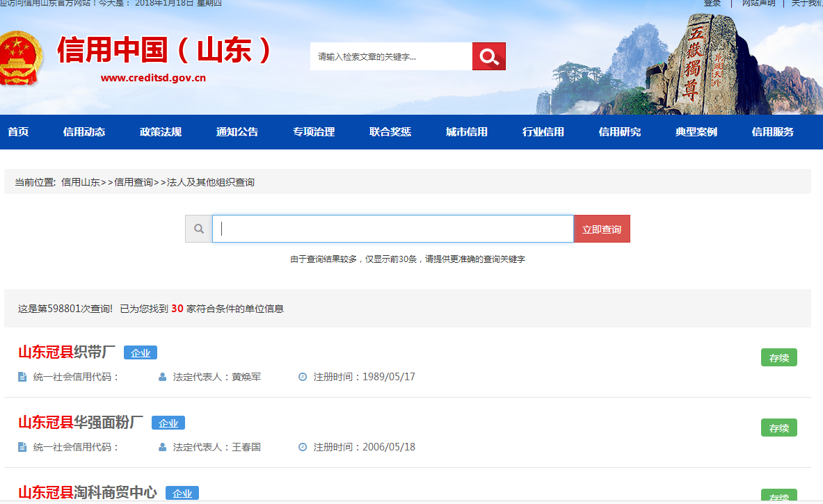Open the 网站声明 link
823x504 pixels.
tap(758, 3)
